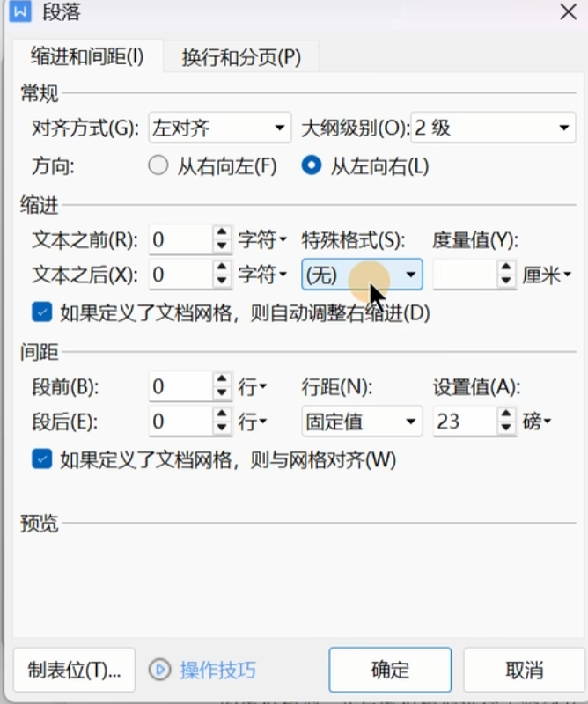Increase the 文本之前 indent value with up arrow
588x704 pixels.
coord(222,232)
